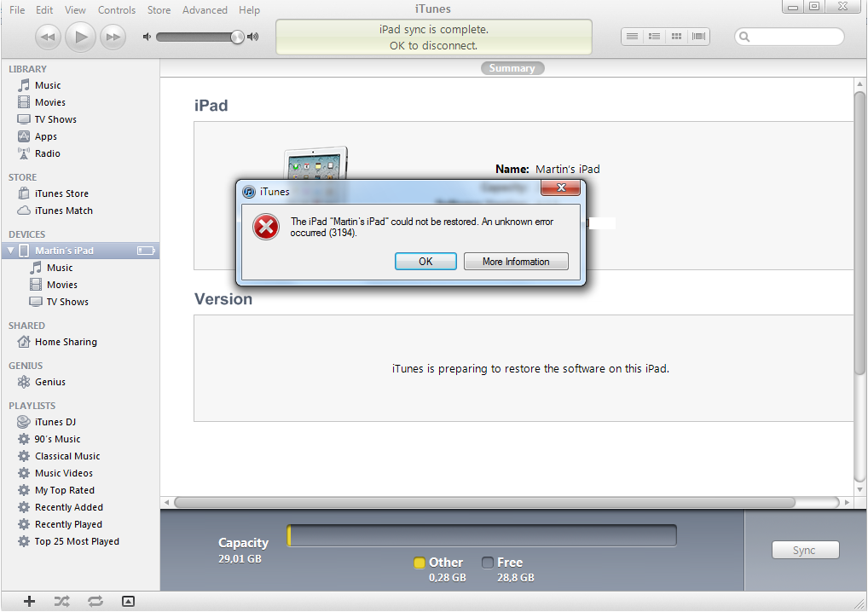Click OK in the error dialog
This screenshot has width=868, height=612.
(425, 261)
